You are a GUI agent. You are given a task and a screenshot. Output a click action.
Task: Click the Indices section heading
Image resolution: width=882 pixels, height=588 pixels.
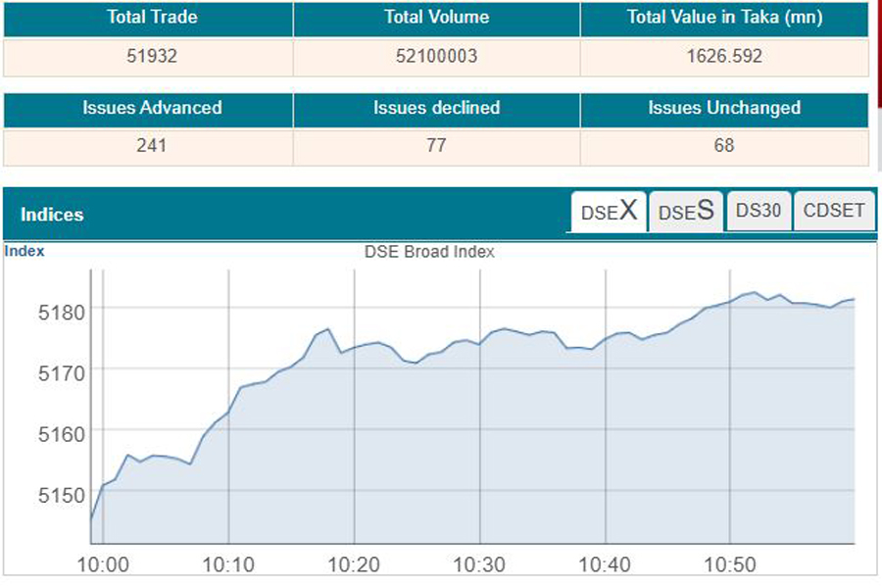pyautogui.click(x=52, y=215)
